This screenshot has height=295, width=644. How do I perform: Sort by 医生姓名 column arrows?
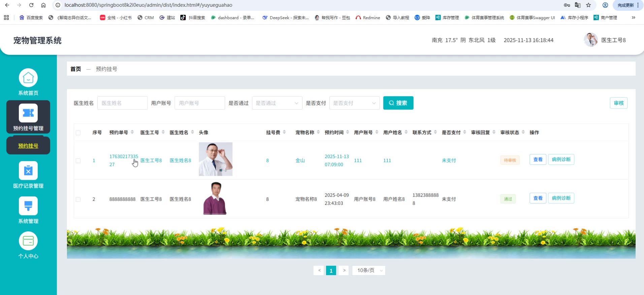tap(193, 132)
